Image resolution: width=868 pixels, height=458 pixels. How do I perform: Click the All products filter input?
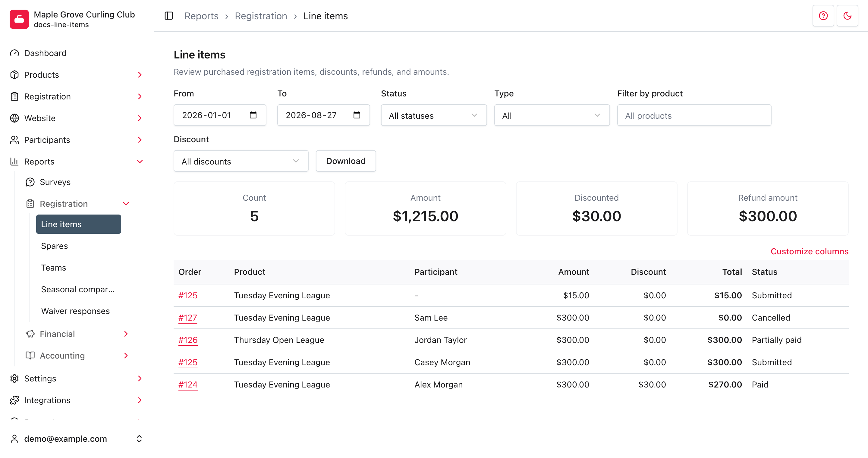(694, 115)
